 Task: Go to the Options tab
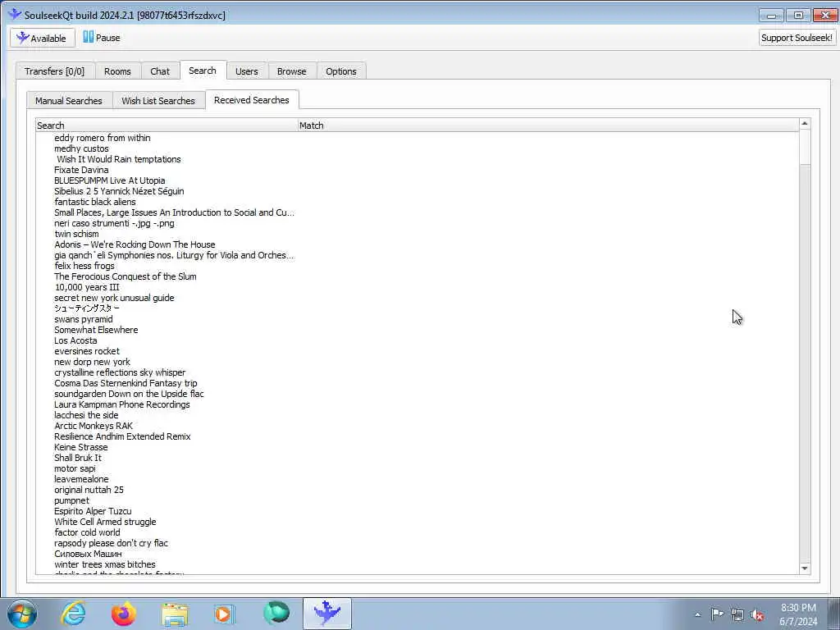340,71
